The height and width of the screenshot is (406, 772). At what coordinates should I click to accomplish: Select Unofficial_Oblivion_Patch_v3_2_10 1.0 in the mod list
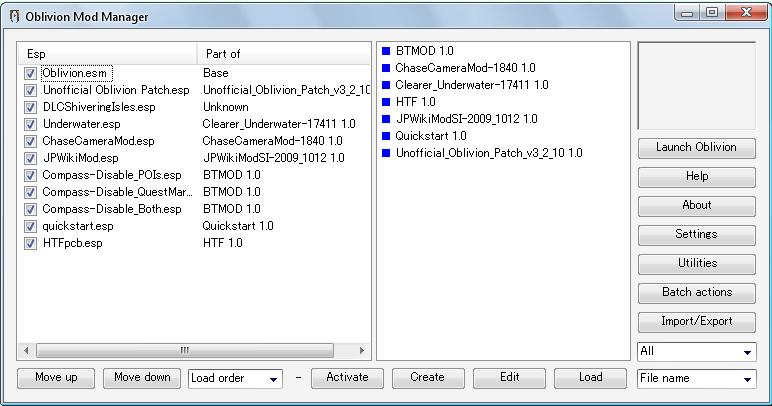click(489, 153)
